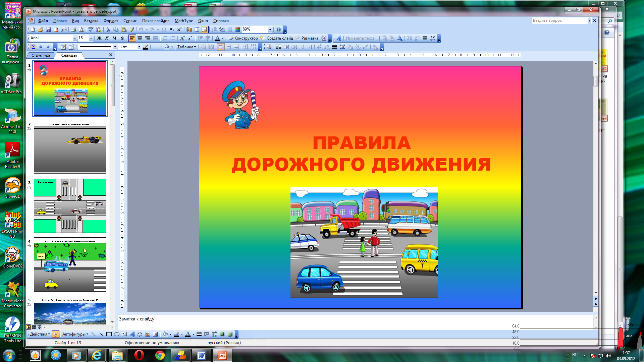Click the font color A swatch
The width and height of the screenshot is (644, 362).
point(217,38)
